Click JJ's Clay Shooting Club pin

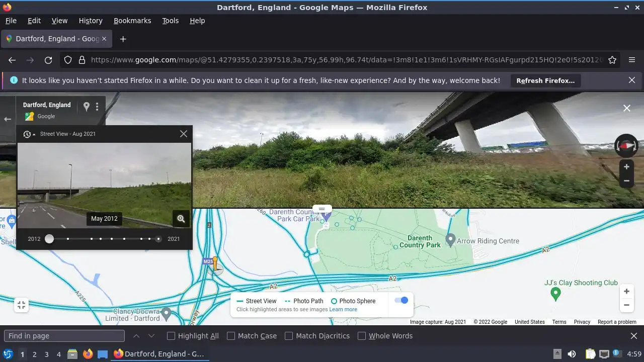point(555,294)
